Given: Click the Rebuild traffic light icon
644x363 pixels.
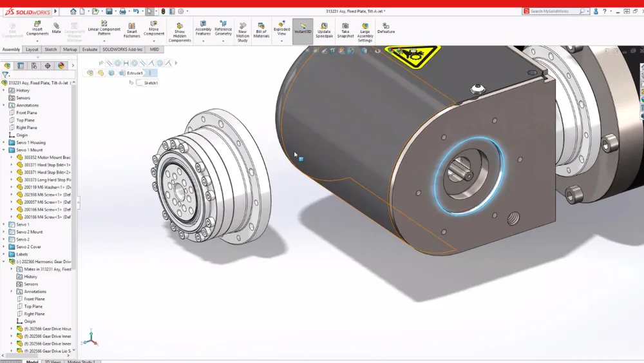Looking at the screenshot, I should (x=163, y=11).
